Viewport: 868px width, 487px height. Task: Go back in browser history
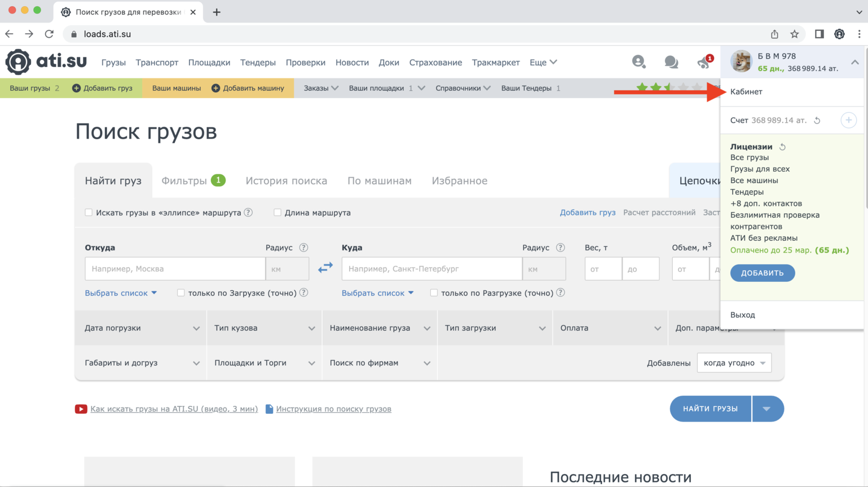point(10,34)
